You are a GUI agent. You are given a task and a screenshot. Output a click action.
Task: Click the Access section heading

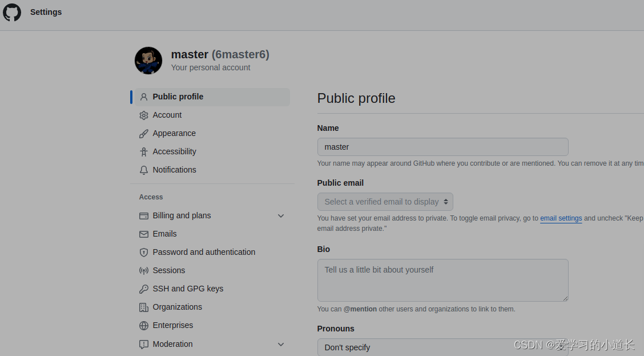[151, 197]
